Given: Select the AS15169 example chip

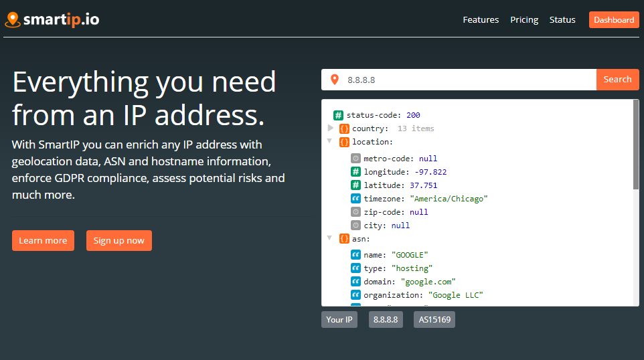Looking at the screenshot, I should click(x=434, y=320).
